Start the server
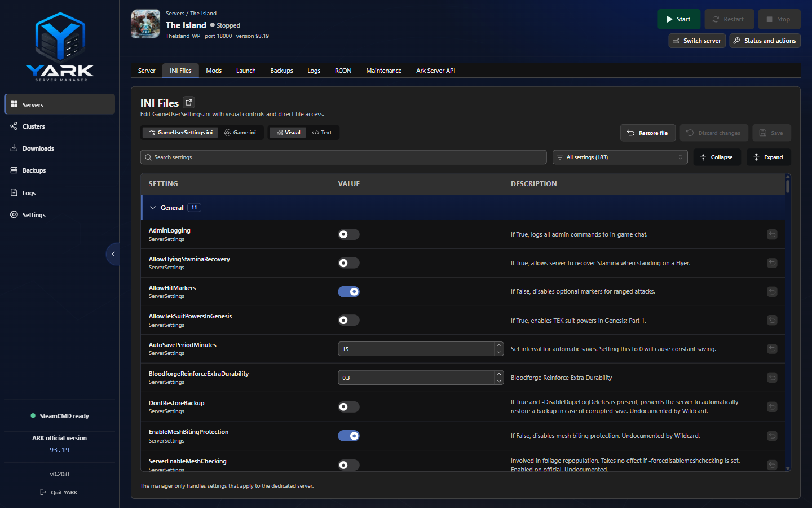Image resolution: width=812 pixels, height=508 pixels. pyautogui.click(x=679, y=19)
